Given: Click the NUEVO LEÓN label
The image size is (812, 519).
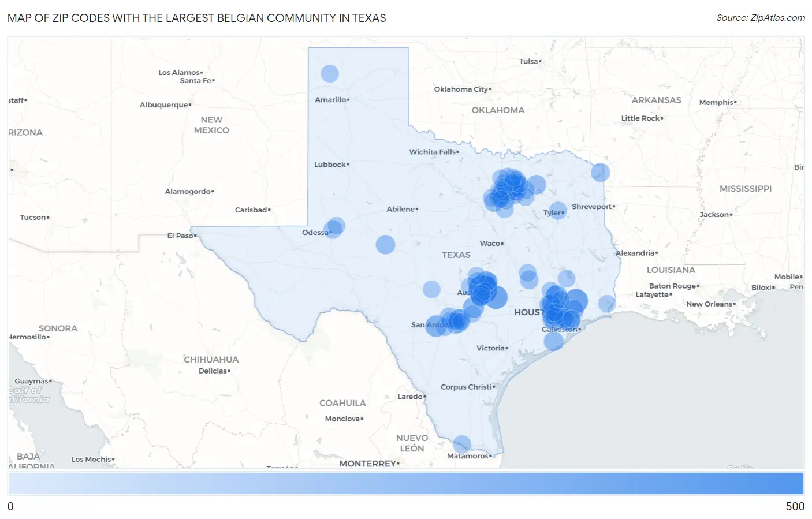Looking at the screenshot, I should [412, 443].
